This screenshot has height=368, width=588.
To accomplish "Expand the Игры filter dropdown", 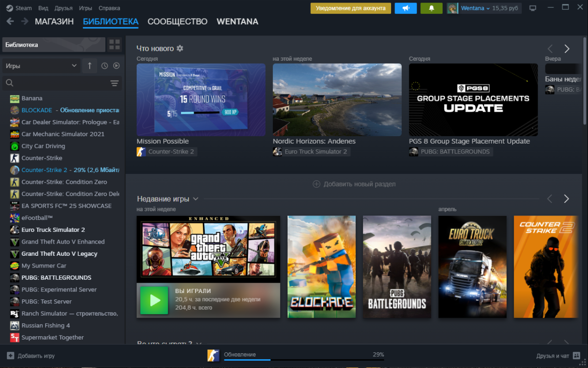I will 41,66.
